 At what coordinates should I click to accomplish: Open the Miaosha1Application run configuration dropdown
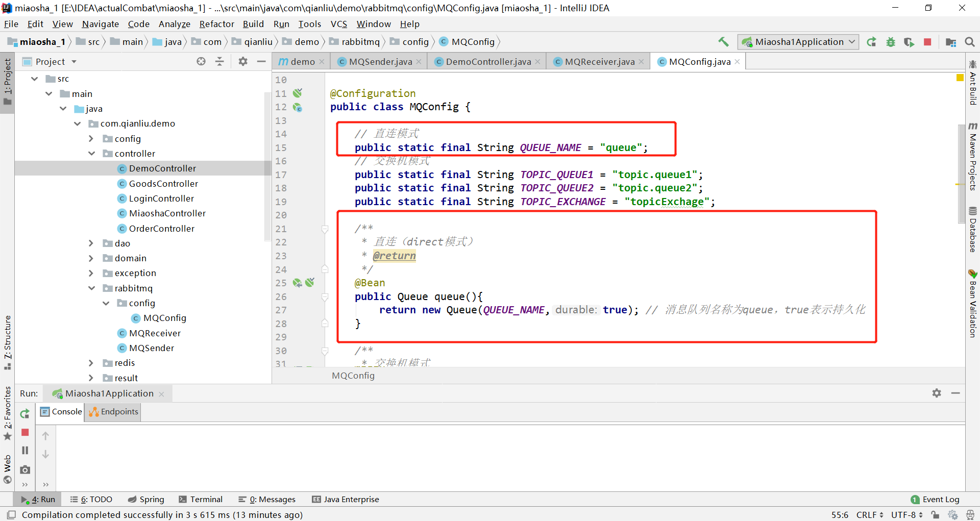tap(798, 42)
